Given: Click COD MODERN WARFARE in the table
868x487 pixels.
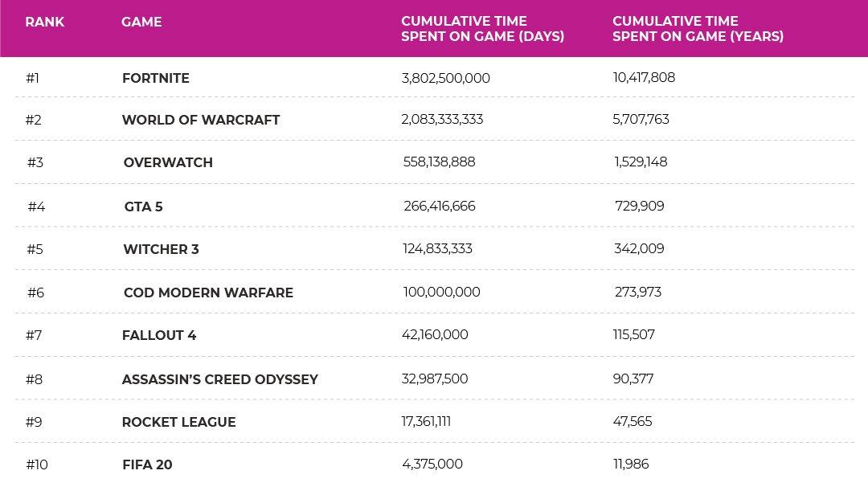Looking at the screenshot, I should pos(208,293).
